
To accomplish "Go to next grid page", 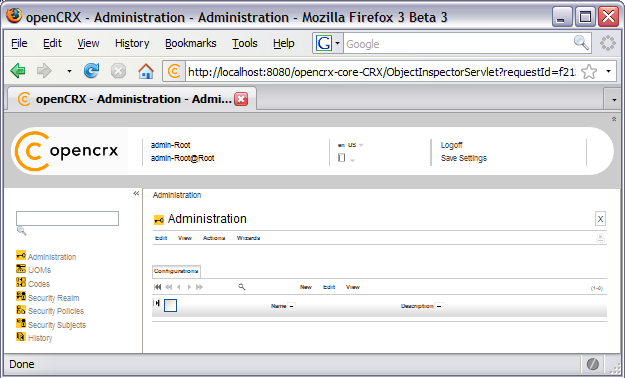I will click(x=189, y=287).
